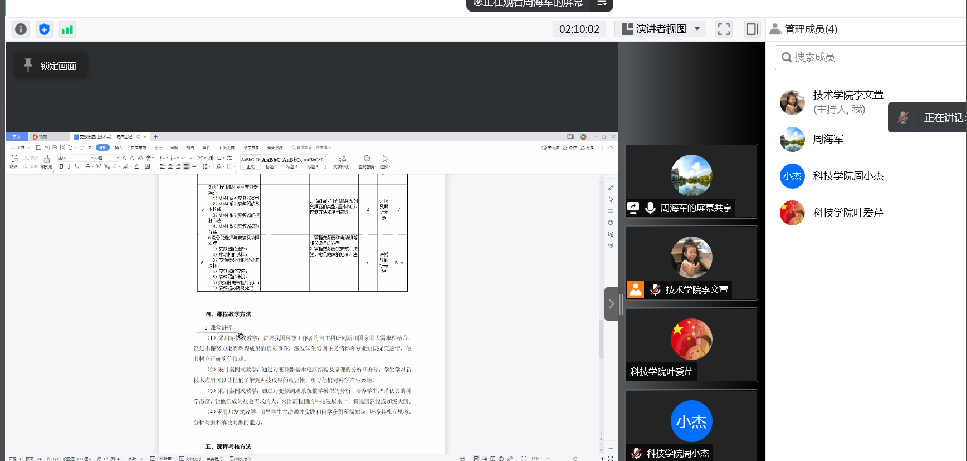This screenshot has height=461, width=967.
Task: Open the meeting info icon
Action: [x=21, y=29]
